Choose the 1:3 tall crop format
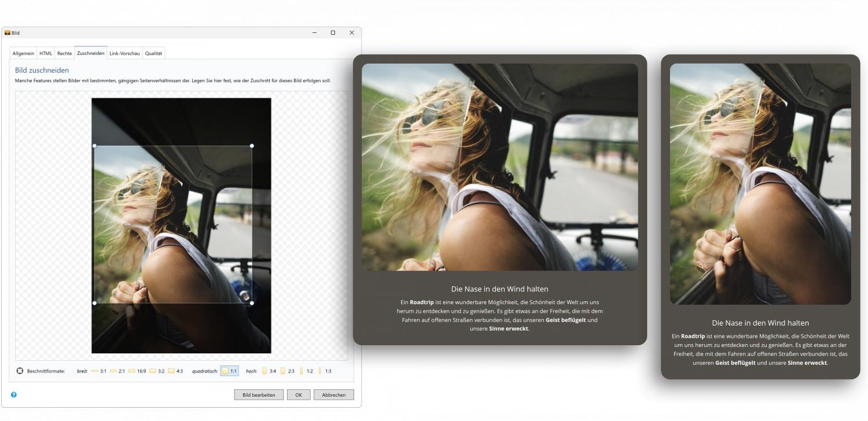Image resolution: width=868 pixels, height=421 pixels. (325, 371)
